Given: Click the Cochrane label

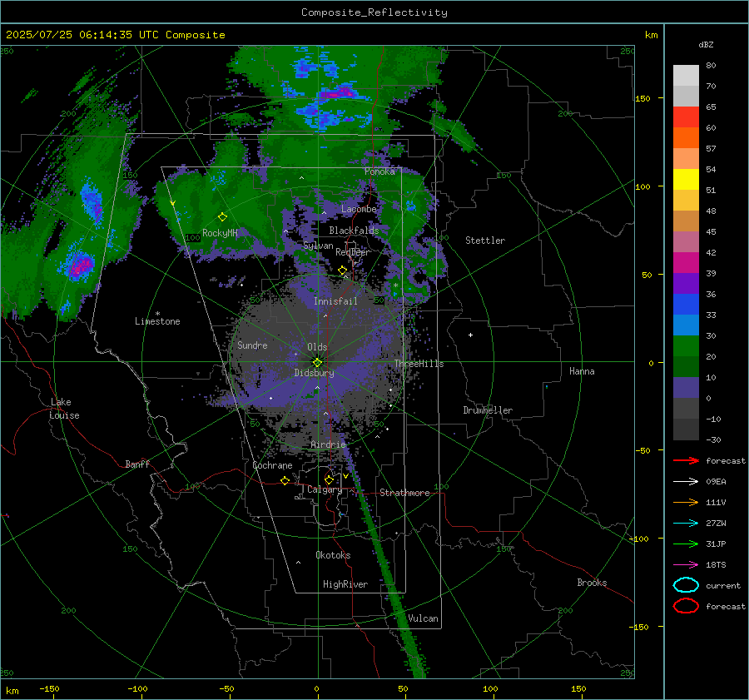Looking at the screenshot, I should (272, 465).
